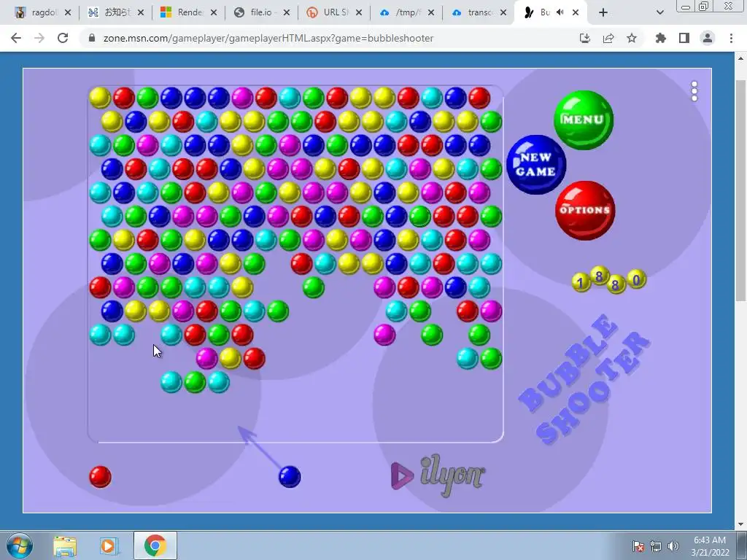
Task: Open the network tray icon
Action: 656,546
